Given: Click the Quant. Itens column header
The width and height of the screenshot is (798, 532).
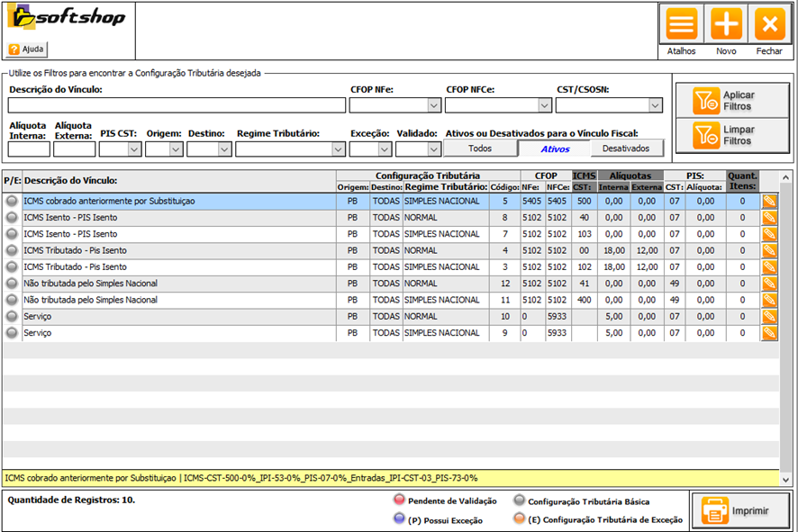Looking at the screenshot, I should [x=742, y=181].
